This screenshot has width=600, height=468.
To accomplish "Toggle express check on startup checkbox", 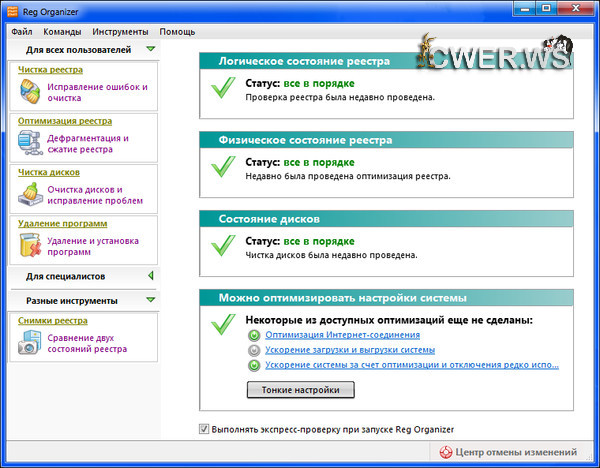I will pos(204,429).
